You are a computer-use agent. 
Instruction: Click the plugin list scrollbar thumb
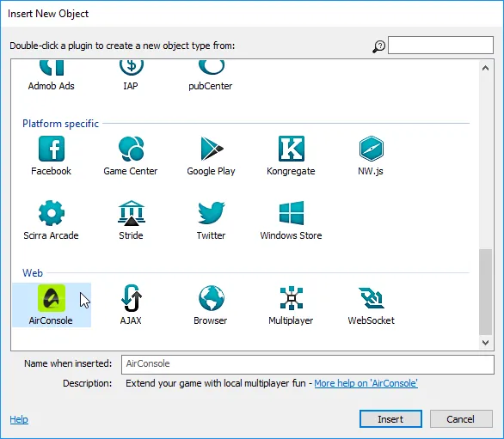click(x=485, y=291)
